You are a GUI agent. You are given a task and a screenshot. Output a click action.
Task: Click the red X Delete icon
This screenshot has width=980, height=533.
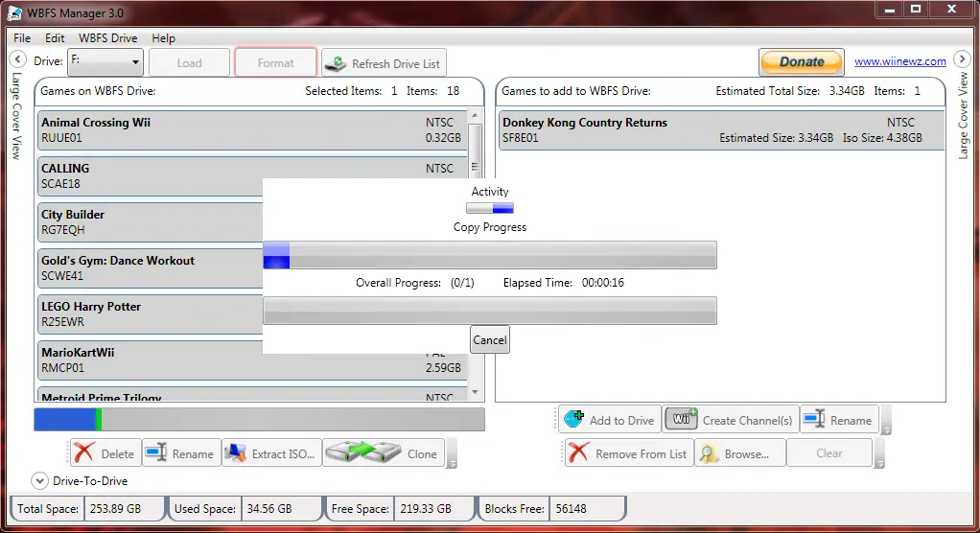(84, 453)
